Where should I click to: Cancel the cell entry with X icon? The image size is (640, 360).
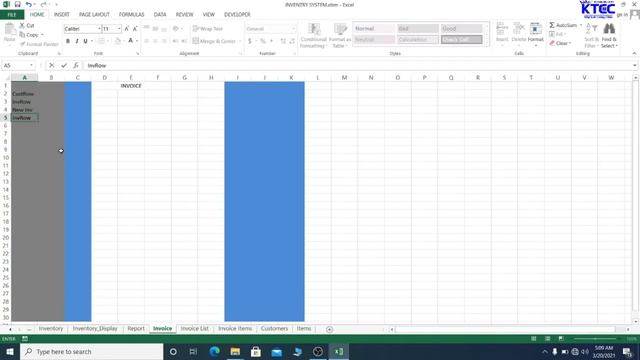coord(52,65)
